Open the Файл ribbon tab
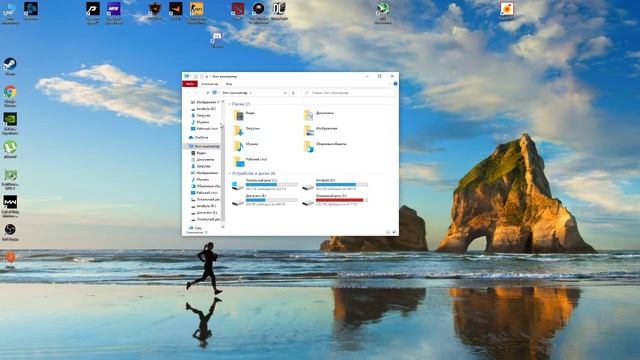640x360 pixels. click(189, 84)
